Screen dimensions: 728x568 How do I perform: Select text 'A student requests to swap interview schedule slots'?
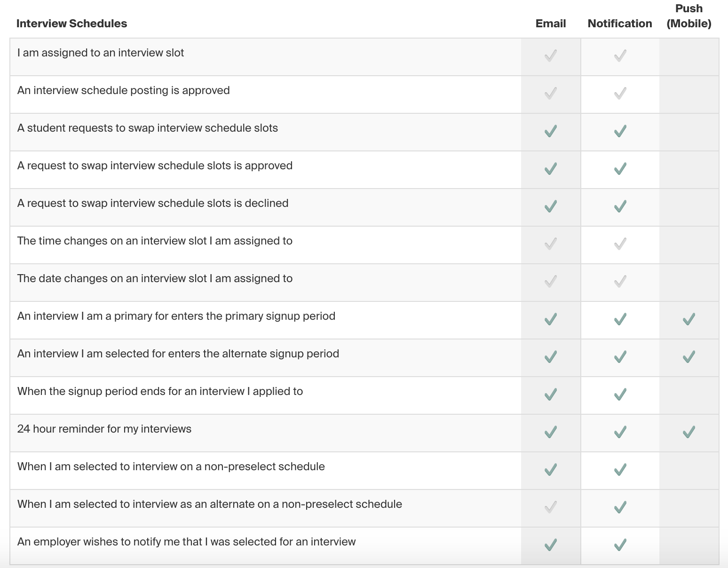tap(148, 128)
